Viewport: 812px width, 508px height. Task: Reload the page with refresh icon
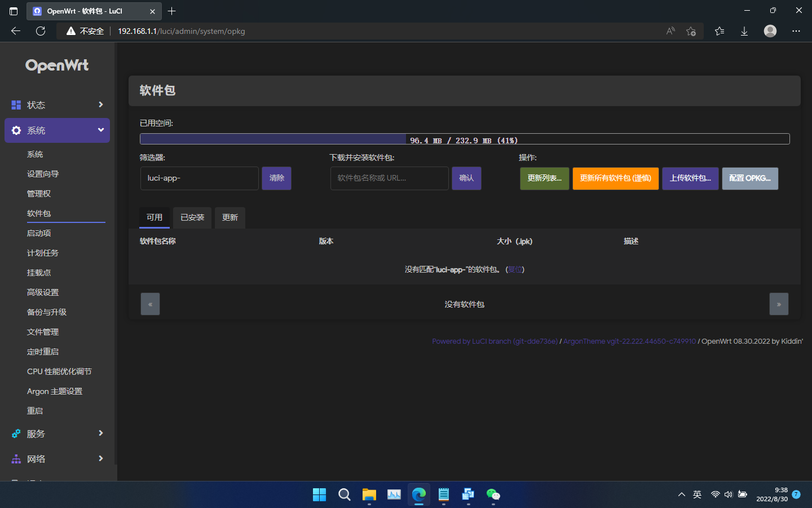41,31
